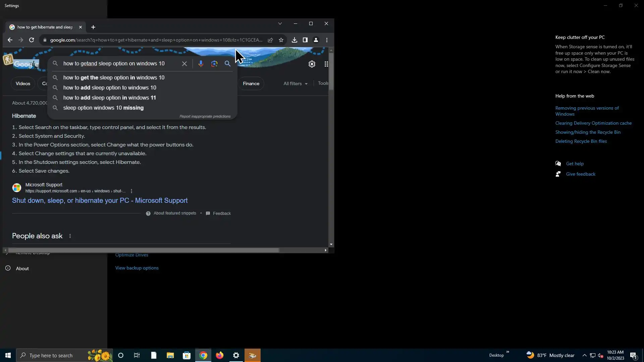The width and height of the screenshot is (644, 362).
Task: Open Chrome three-dot menu
Action: pyautogui.click(x=327, y=40)
